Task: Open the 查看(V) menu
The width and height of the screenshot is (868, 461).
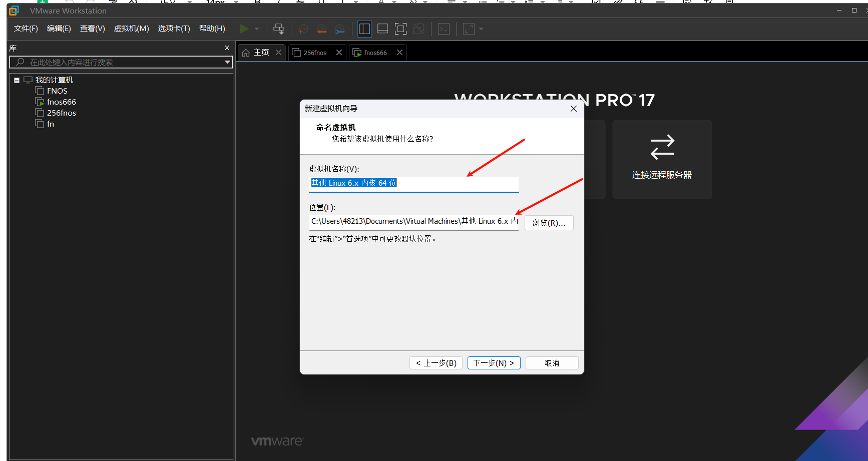Action: tap(93, 29)
